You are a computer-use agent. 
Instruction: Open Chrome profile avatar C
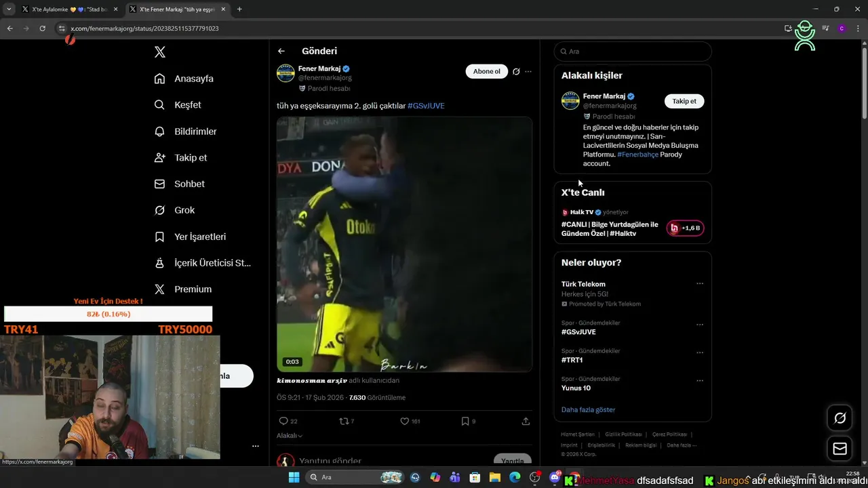coord(842,28)
